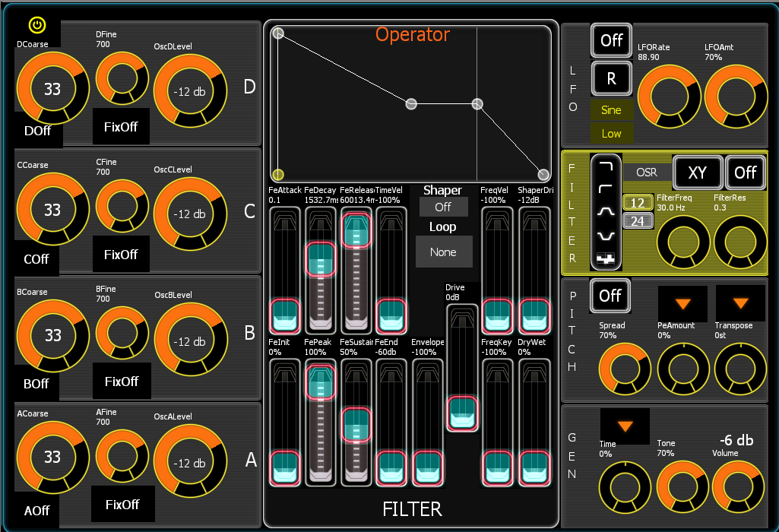Toggle the AOff oscillator switch
This screenshot has width=779, height=532.
[36, 510]
